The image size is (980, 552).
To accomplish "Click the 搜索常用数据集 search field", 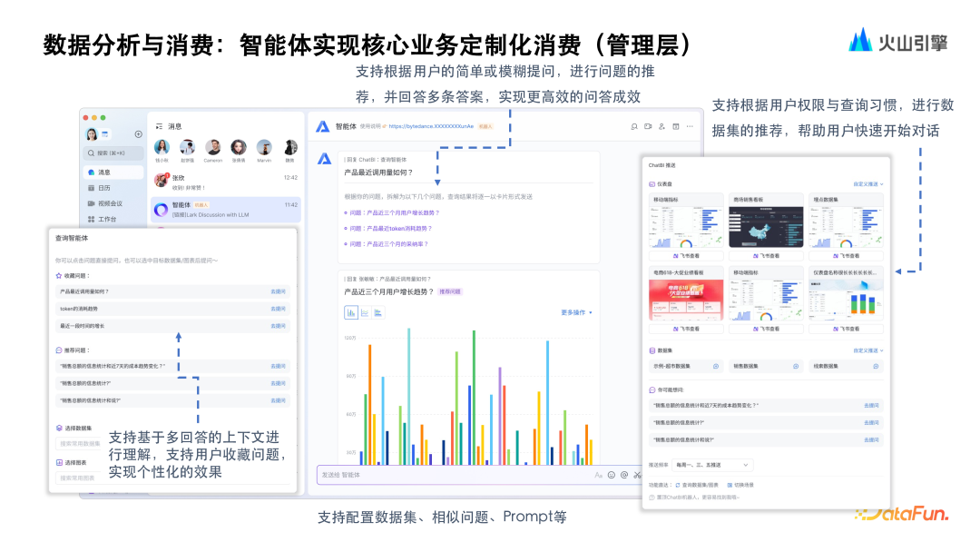I will pos(79,443).
